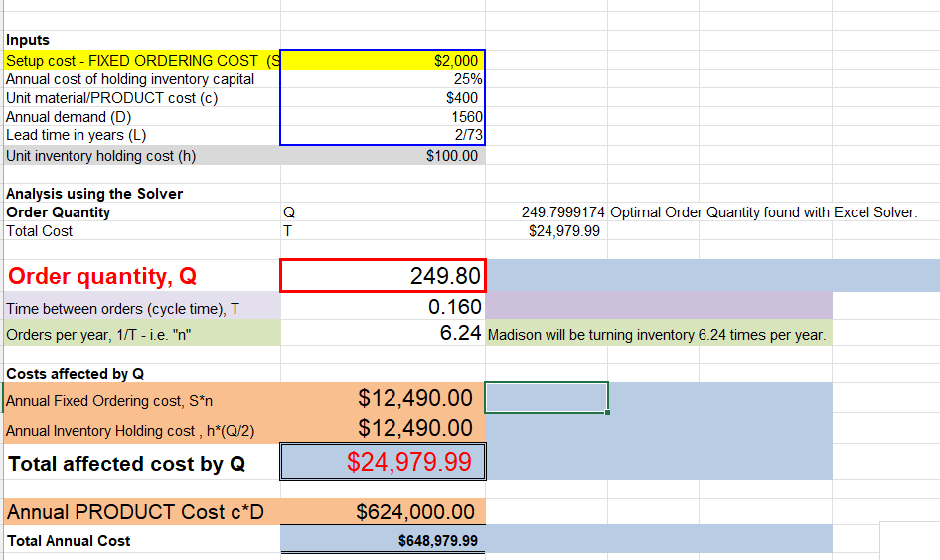Select the $400 unit cost cell
The height and width of the screenshot is (560, 940).
(383, 98)
